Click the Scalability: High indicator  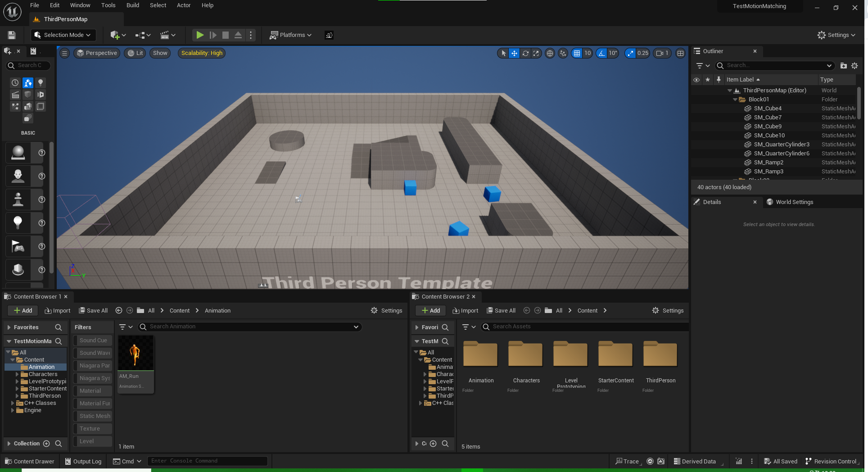point(202,53)
